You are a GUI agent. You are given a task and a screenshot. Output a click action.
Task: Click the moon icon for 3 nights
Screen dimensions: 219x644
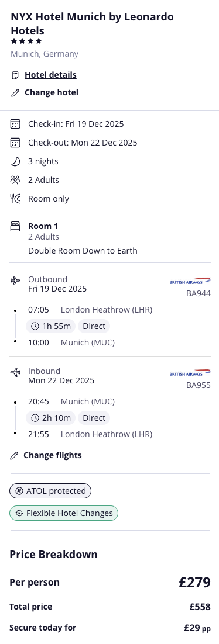tap(15, 161)
